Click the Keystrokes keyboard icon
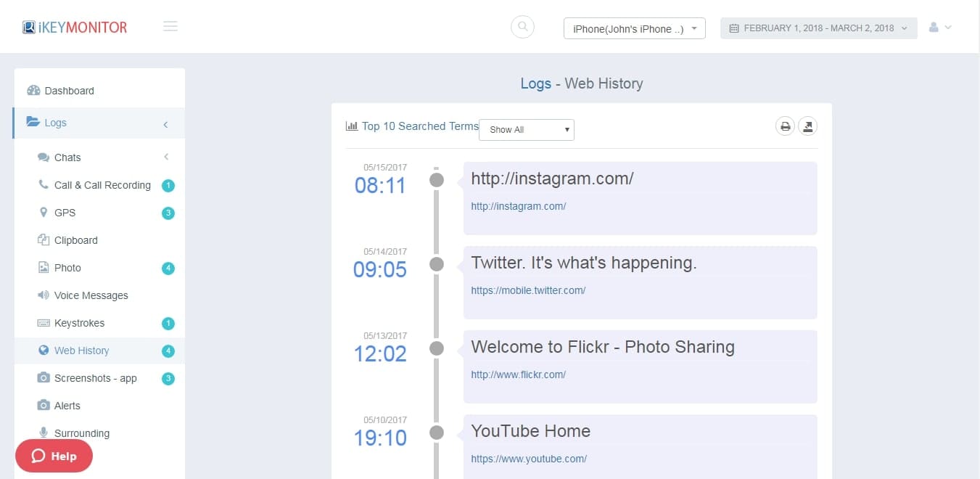Image resolution: width=980 pixels, height=479 pixels. tap(43, 322)
